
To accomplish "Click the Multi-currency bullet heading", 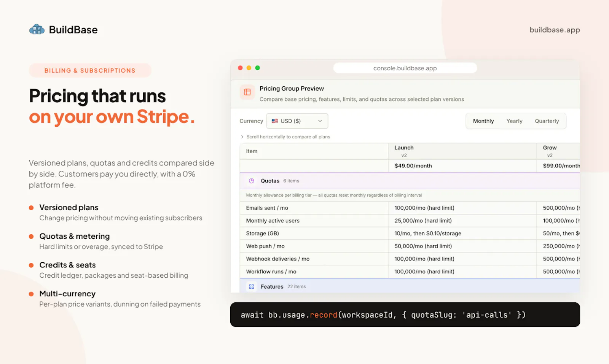I will coord(67,294).
